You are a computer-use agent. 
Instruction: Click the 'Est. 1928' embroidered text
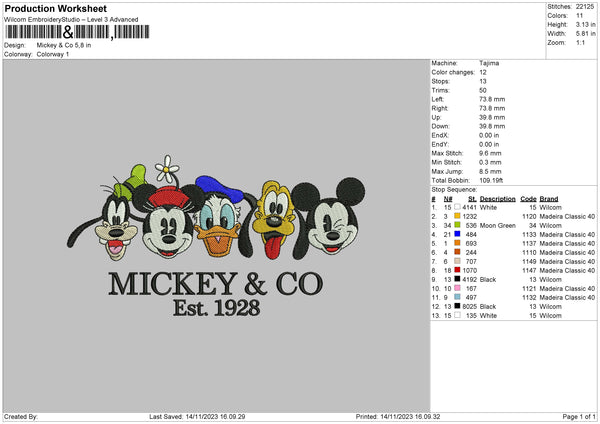click(x=217, y=308)
